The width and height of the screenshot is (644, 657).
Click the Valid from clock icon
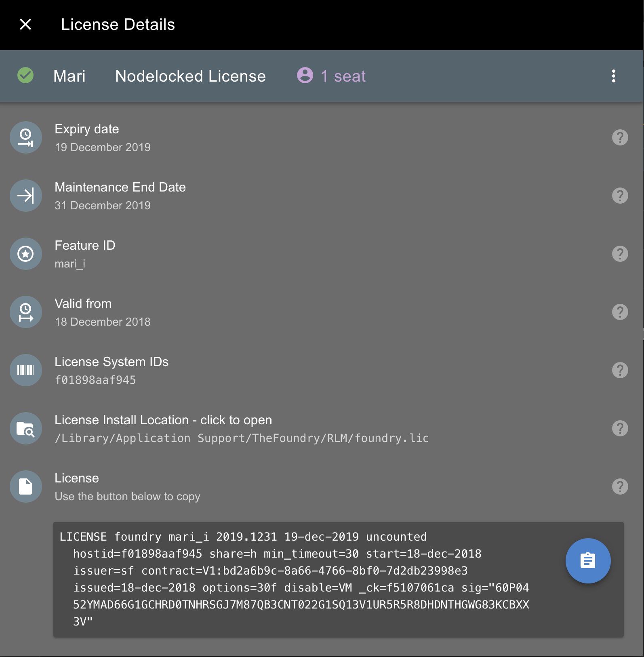[x=26, y=312]
